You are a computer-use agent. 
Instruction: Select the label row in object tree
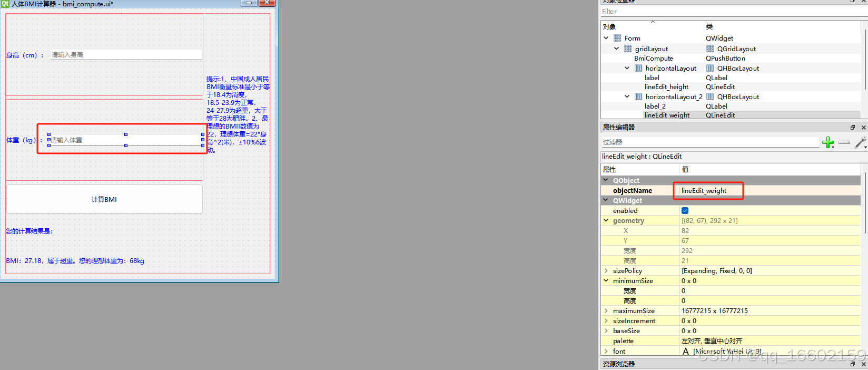click(652, 77)
